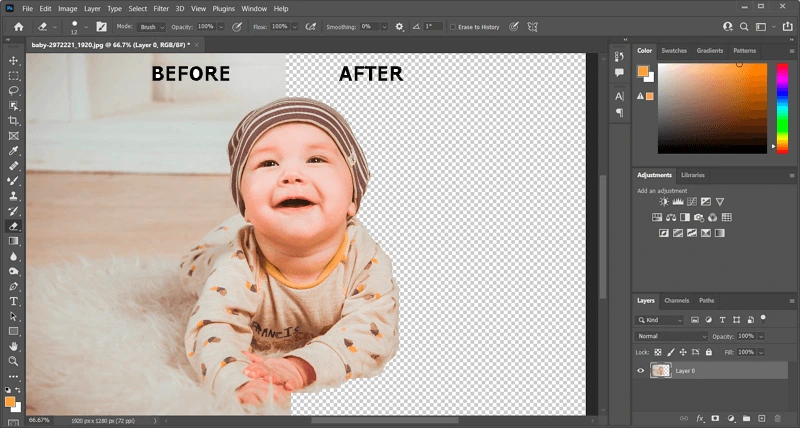Select the Rectangular Marquee tool
The height and width of the screenshot is (428, 800).
click(13, 76)
